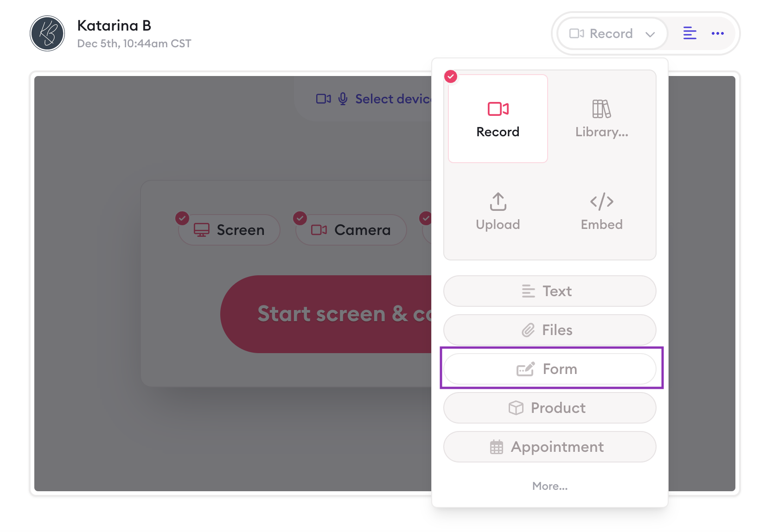
Task: Expand More... options in the menu
Action: coord(549,486)
